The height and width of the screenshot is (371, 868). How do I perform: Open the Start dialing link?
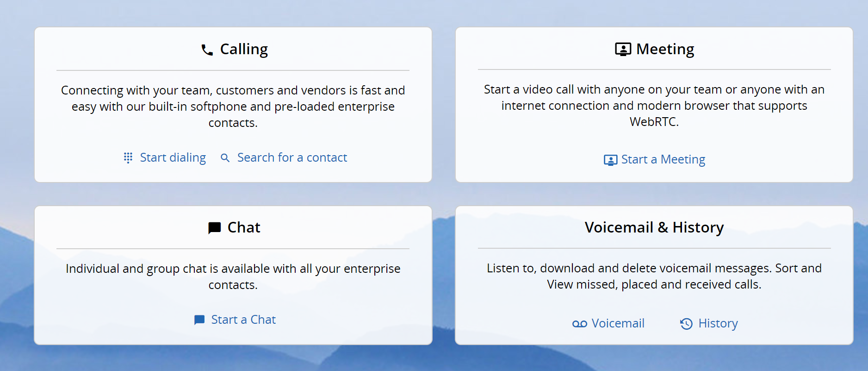pos(173,158)
